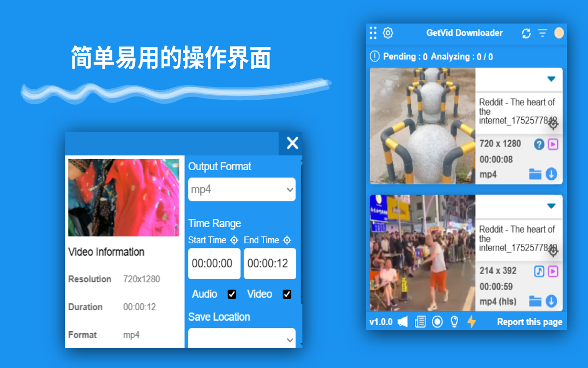Click the Report this page link
Image resolution: width=588 pixels, height=368 pixels.
pos(530,322)
